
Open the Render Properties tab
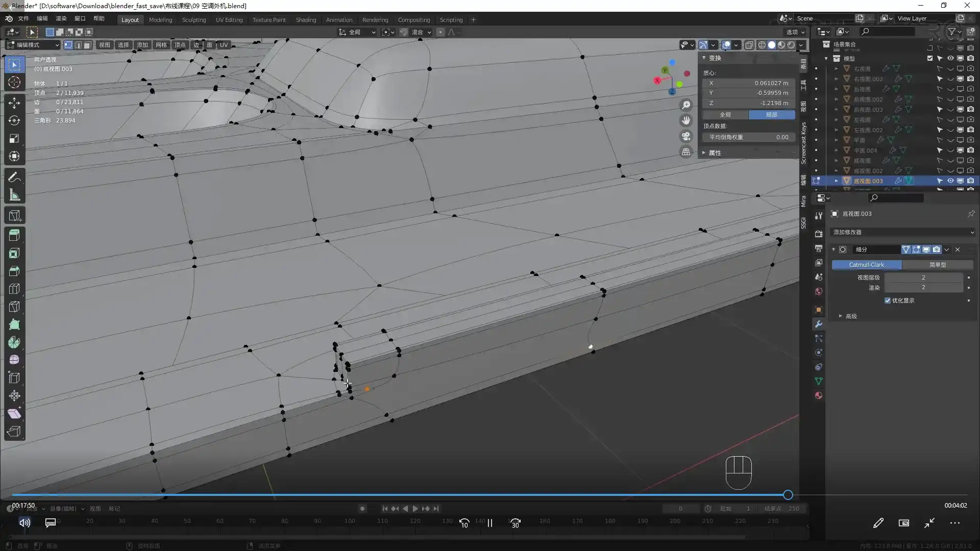818,234
